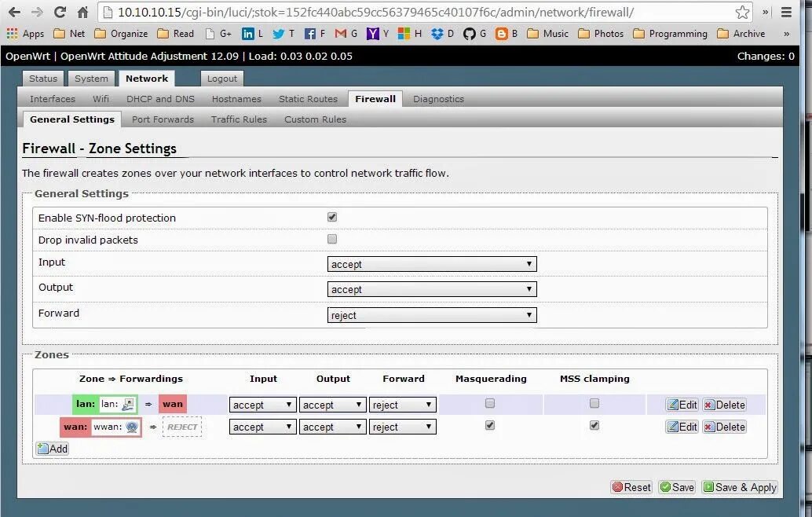Open Yahoo bookmark icon
Image resolution: width=812 pixels, height=517 pixels.
point(372,34)
